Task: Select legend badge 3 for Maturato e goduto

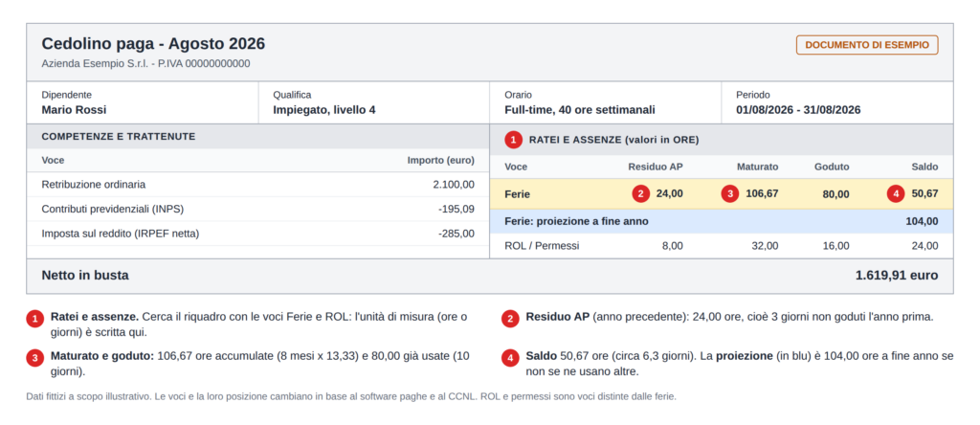Action: point(34,358)
